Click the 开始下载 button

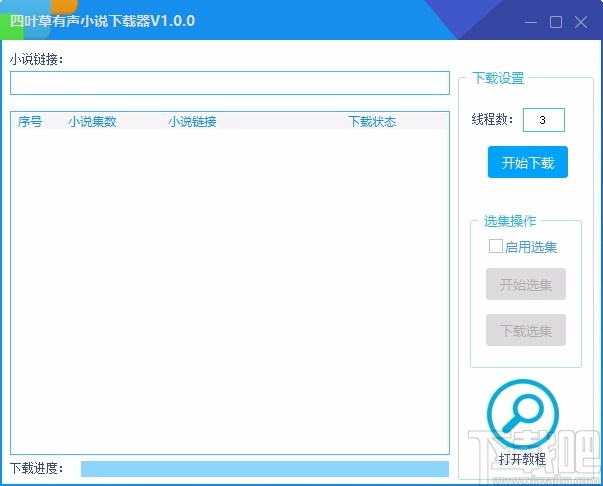pyautogui.click(x=528, y=162)
